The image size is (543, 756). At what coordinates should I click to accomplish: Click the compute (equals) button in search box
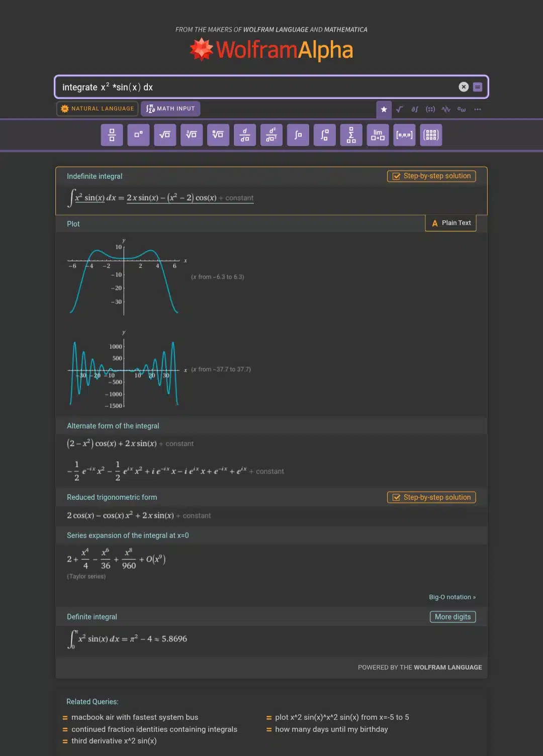(x=478, y=87)
